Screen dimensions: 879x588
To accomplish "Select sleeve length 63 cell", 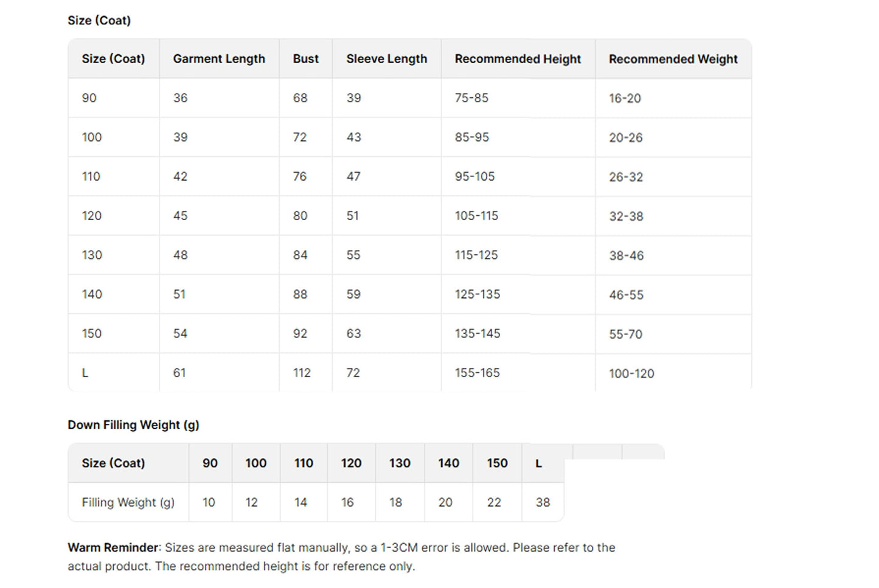I will tap(353, 334).
